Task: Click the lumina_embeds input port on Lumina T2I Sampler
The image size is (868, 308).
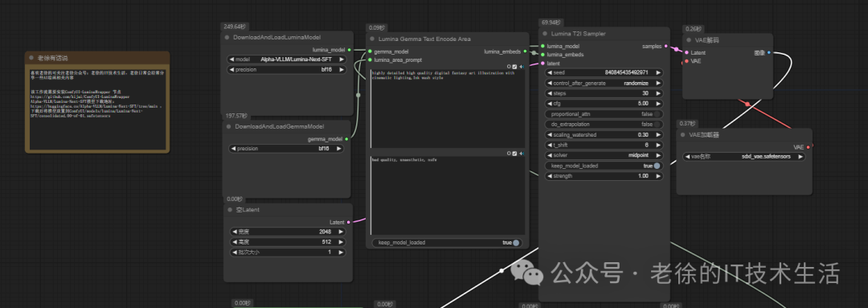Action: click(542, 55)
